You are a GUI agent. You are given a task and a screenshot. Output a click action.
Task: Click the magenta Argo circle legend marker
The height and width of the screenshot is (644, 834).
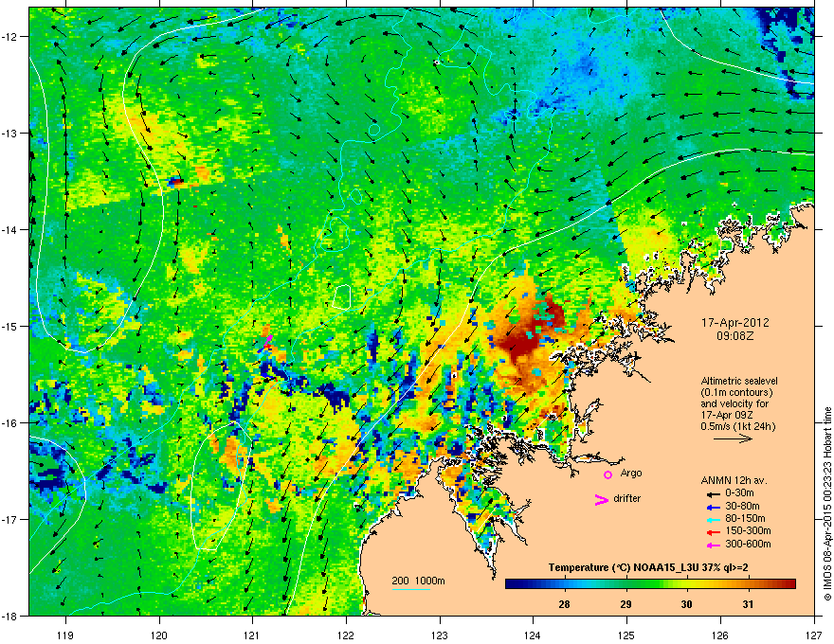tap(607, 474)
